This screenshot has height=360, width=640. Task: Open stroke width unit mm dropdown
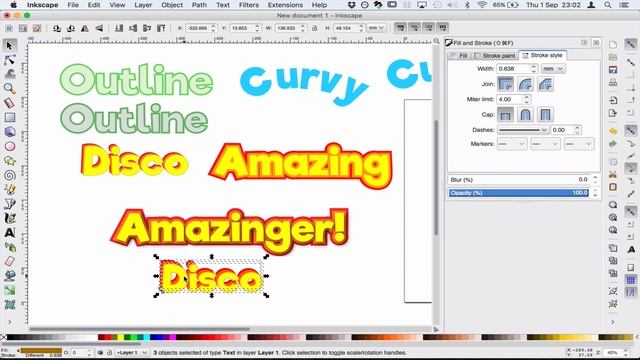[553, 69]
